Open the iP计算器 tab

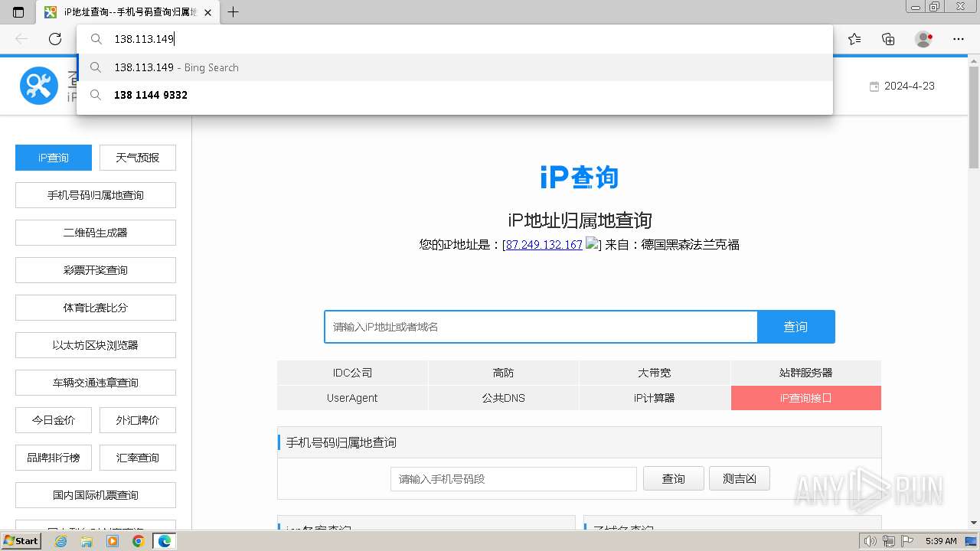pyautogui.click(x=655, y=398)
